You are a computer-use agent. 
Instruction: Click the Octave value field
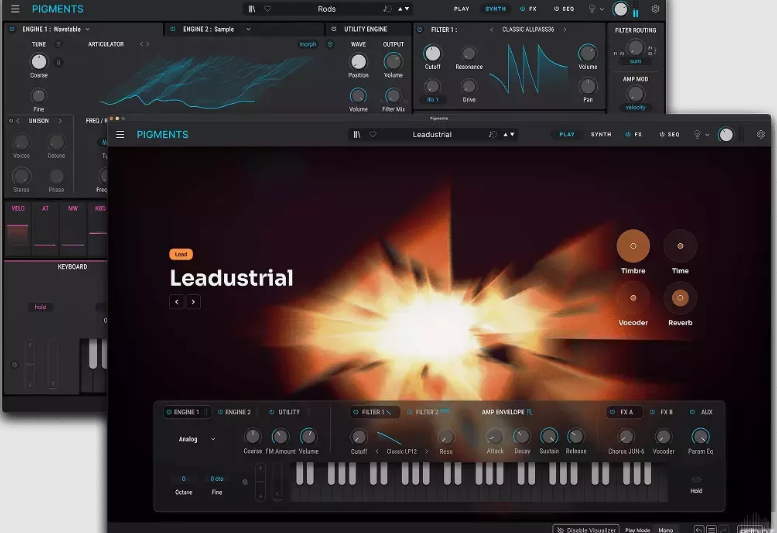183,479
